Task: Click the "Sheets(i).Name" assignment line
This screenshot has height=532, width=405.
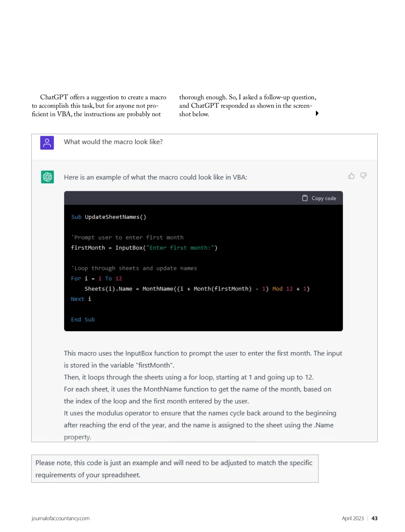Action: tap(197, 289)
